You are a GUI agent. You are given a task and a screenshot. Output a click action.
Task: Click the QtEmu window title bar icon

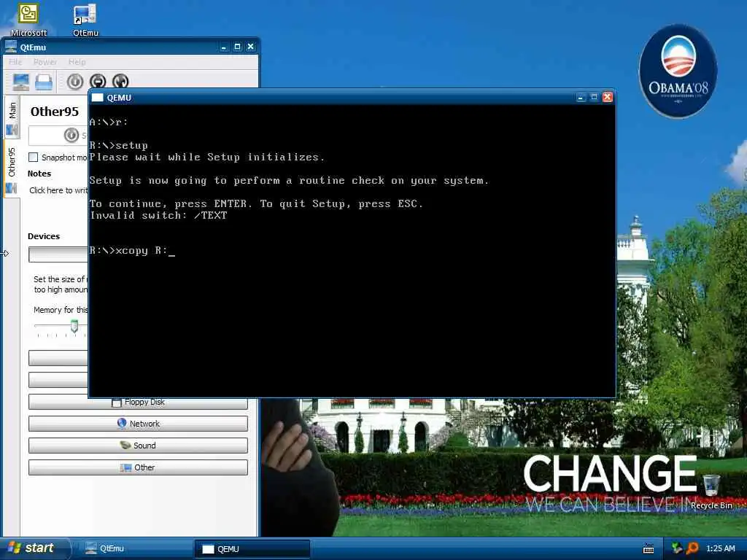[11, 47]
